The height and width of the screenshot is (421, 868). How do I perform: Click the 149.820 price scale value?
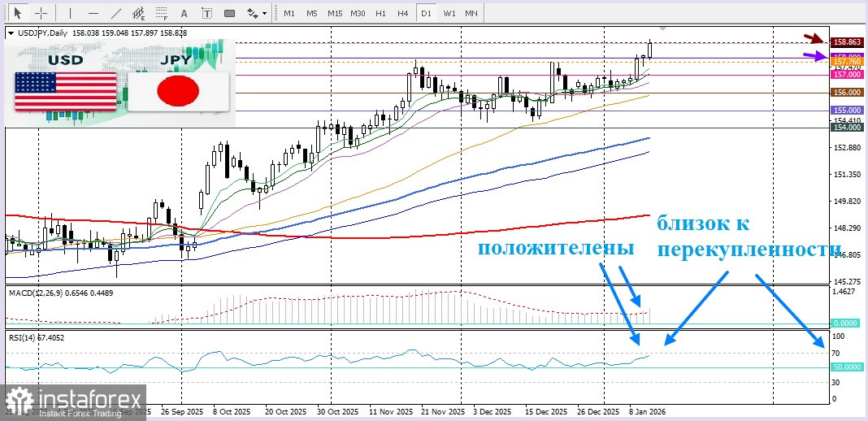[846, 202]
